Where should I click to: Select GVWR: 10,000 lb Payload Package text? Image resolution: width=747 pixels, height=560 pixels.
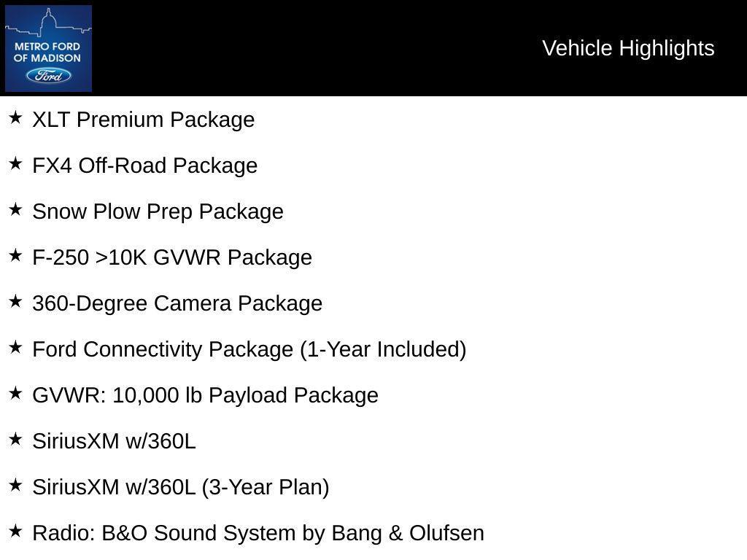click(205, 395)
